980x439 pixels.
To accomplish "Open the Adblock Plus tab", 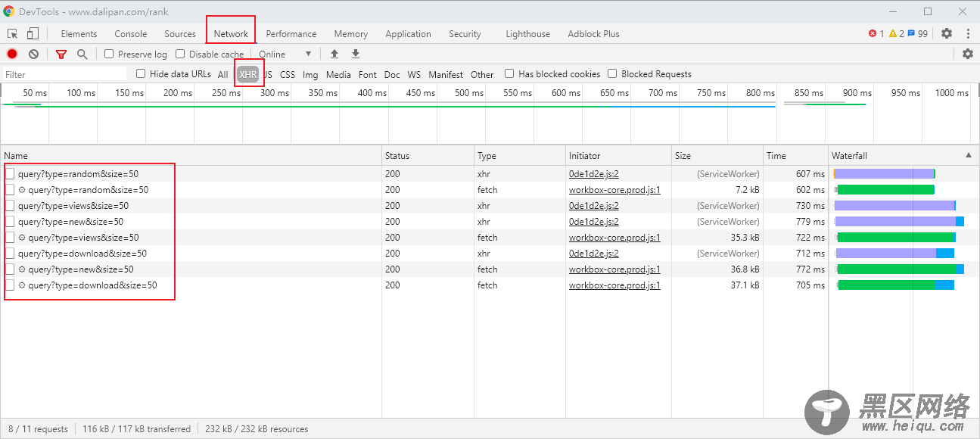I will 594,33.
